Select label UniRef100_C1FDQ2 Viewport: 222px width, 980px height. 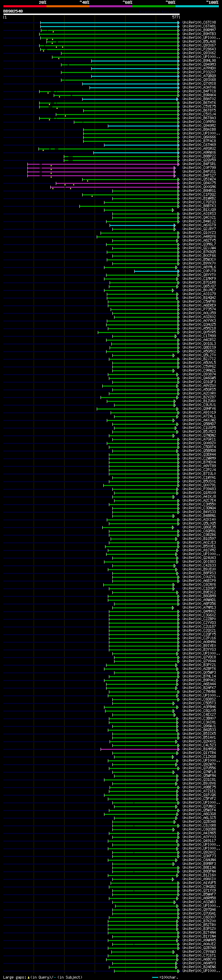click(x=199, y=194)
